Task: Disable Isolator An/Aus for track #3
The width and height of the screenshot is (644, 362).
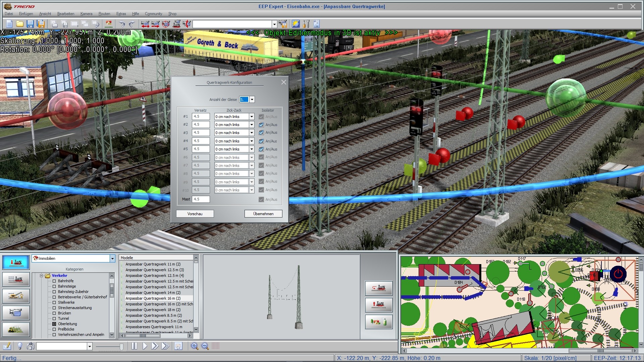Action: 261,132
